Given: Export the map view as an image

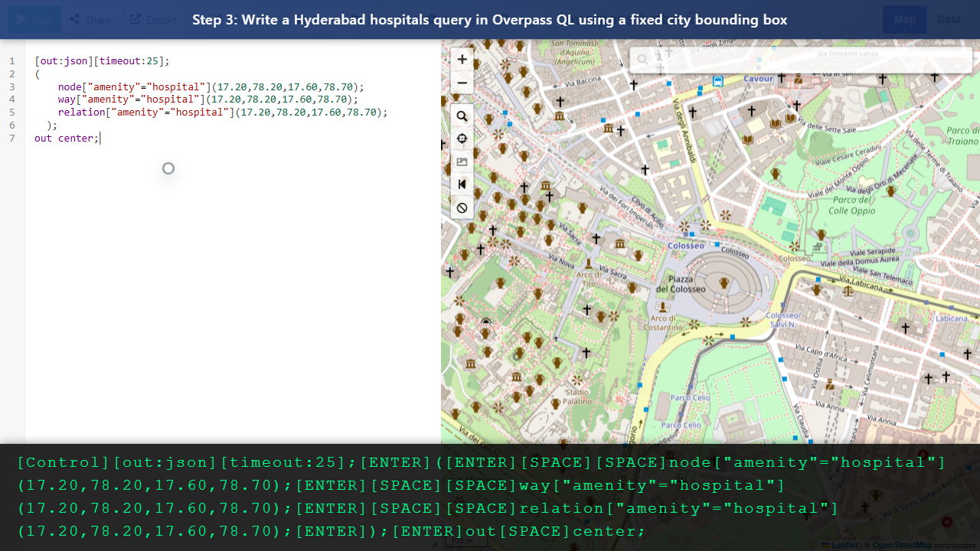Looking at the screenshot, I should pyautogui.click(x=462, y=161).
